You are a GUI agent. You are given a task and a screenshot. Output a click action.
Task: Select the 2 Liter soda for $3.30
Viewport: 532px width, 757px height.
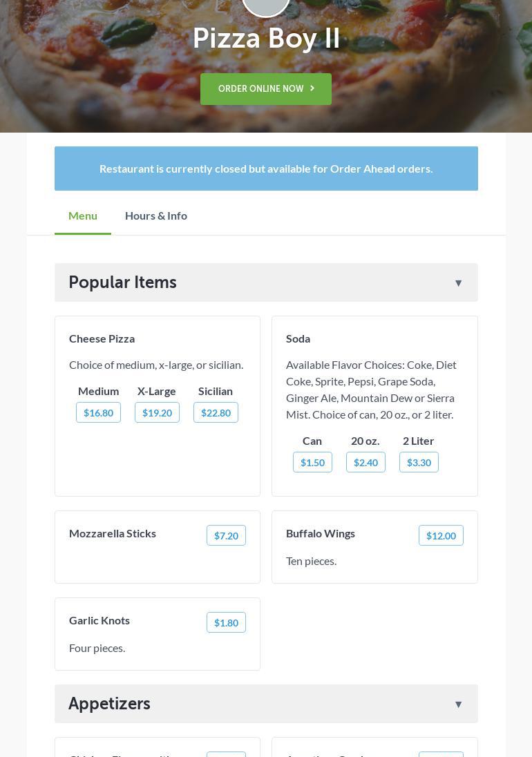[419, 462]
